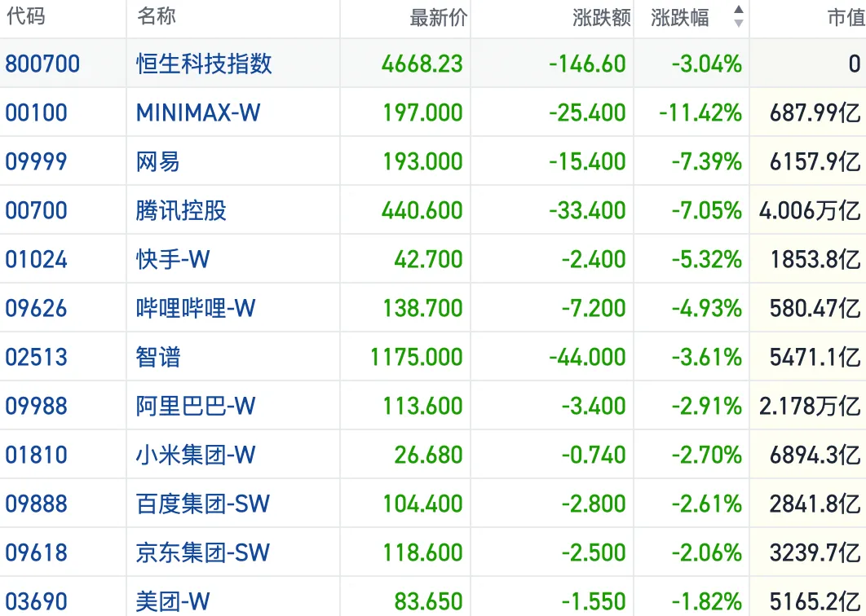The image size is (866, 616).
Task: Sort by the 最新价 column header
Action: coord(439,18)
